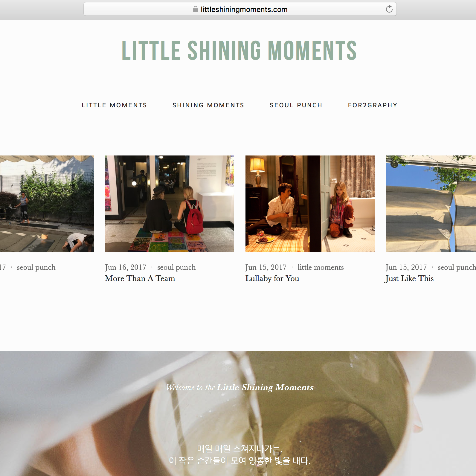View the couple on floor thumbnail

click(x=310, y=204)
